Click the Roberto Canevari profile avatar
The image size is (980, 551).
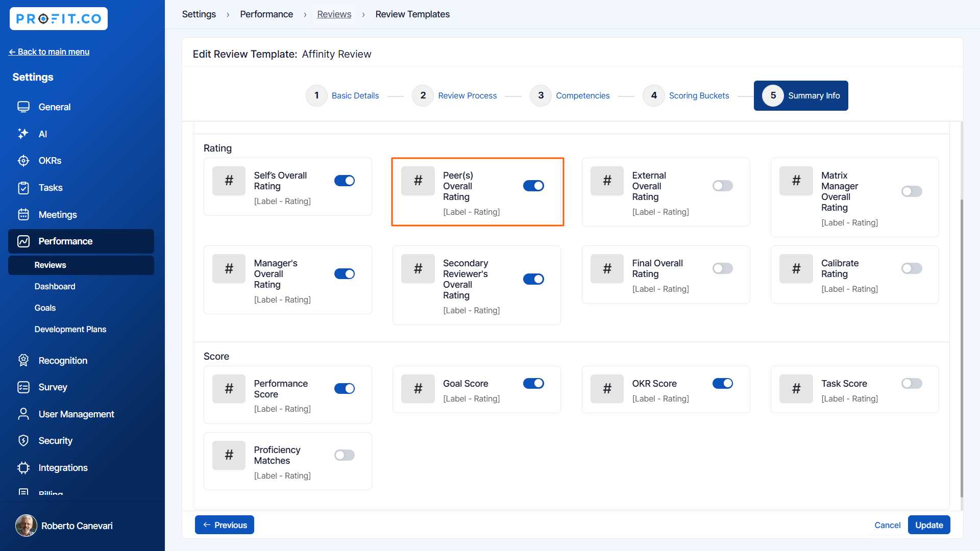click(26, 525)
